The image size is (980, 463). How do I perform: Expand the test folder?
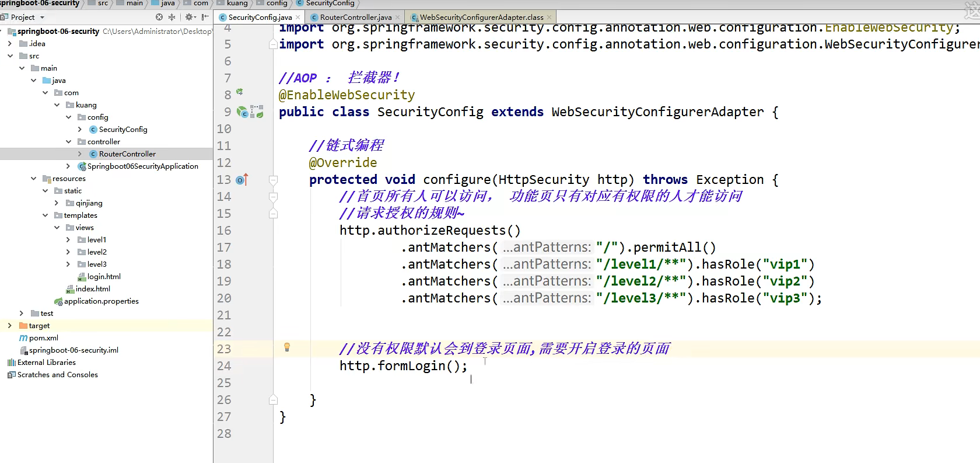tap(22, 314)
